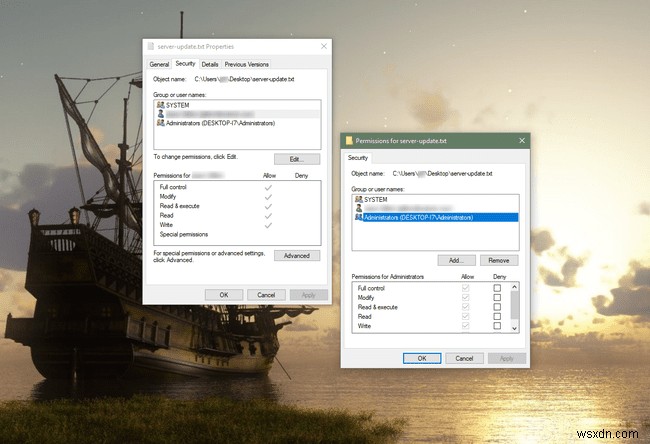The image size is (650, 444).
Task: Open the General tab in Properties window
Action: click(x=159, y=64)
